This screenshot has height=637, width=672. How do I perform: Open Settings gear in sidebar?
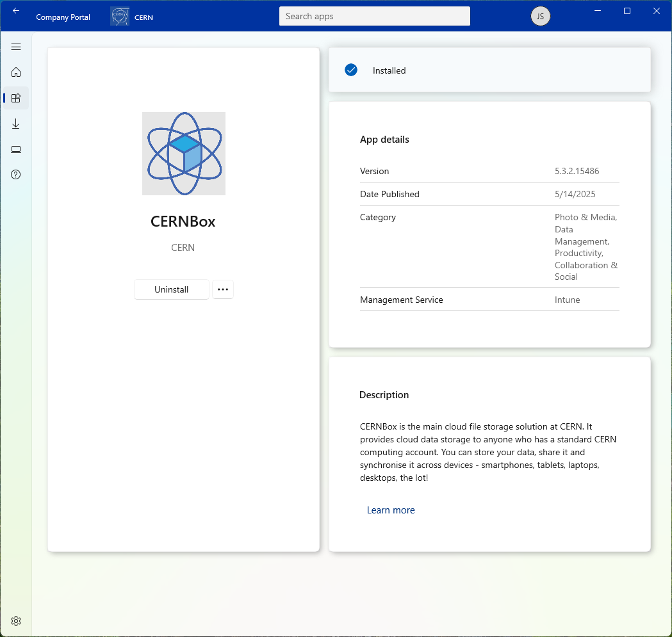pyautogui.click(x=16, y=621)
